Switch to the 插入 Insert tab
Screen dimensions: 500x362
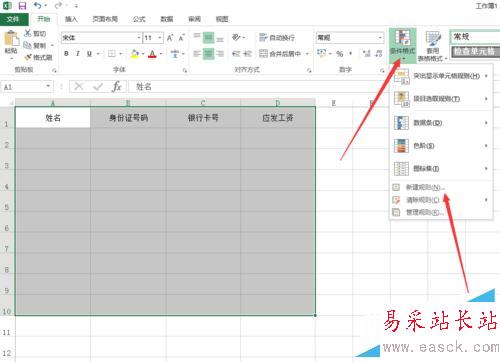[71, 19]
